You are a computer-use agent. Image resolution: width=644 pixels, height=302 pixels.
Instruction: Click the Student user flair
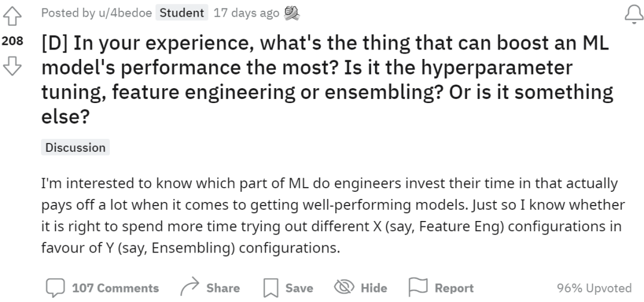click(182, 13)
